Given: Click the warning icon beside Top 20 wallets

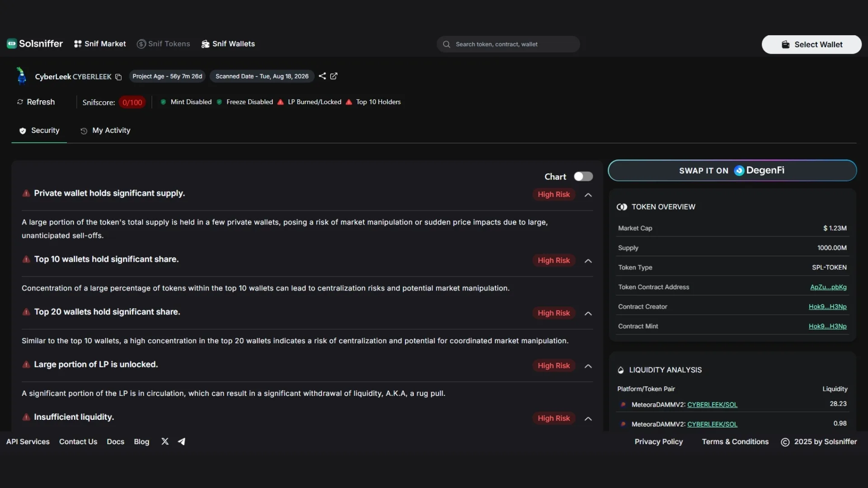Looking at the screenshot, I should click(26, 312).
